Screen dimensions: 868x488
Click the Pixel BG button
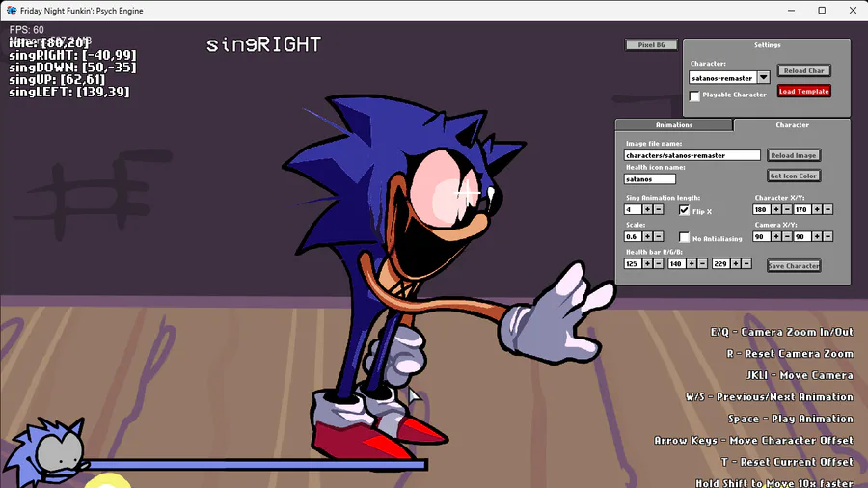coord(651,44)
